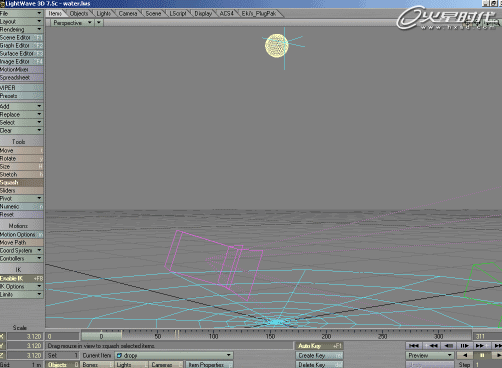Click the droppy object icon in Current Item
Viewport: 502px width, 368px height.
pos(119,356)
